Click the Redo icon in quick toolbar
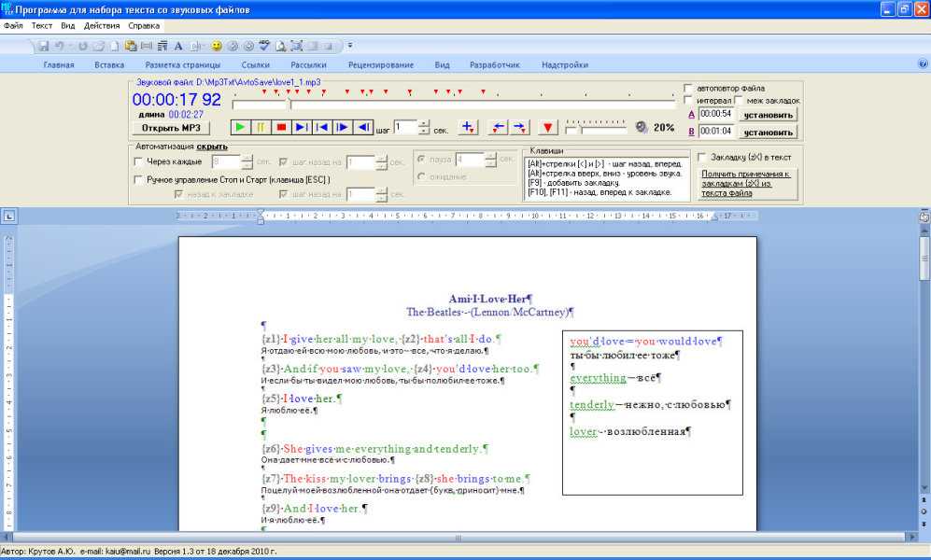Image resolution: width=931 pixels, height=560 pixels. pyautogui.click(x=82, y=46)
